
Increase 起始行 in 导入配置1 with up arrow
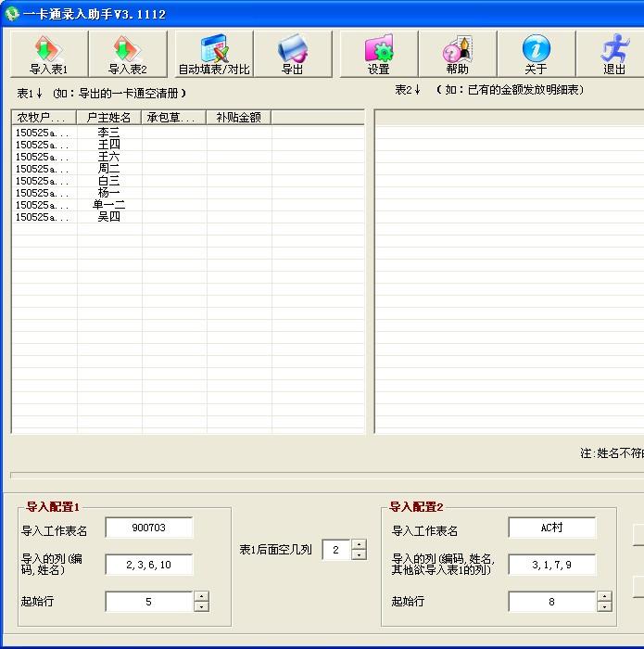201,596
